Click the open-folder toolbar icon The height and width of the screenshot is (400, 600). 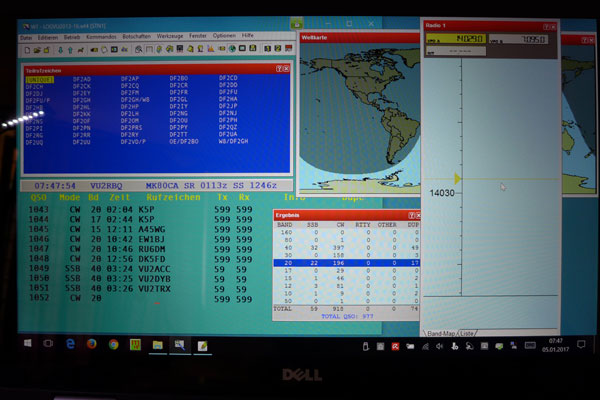pos(37,50)
